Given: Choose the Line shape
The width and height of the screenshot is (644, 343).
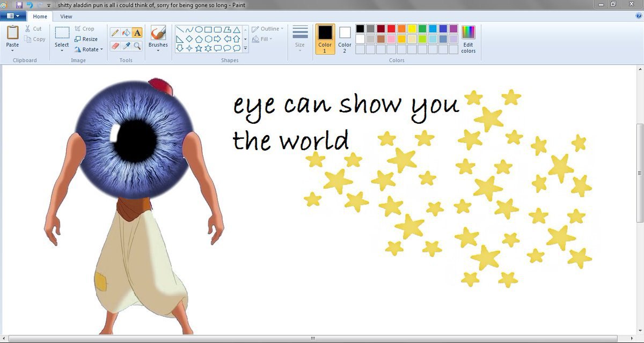Looking at the screenshot, I should point(180,30).
